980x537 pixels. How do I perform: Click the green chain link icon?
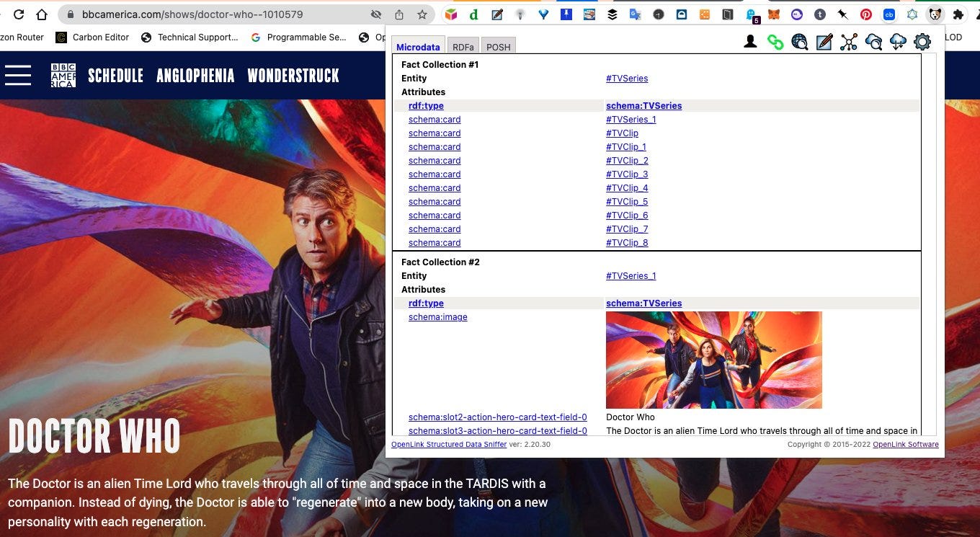(x=775, y=42)
